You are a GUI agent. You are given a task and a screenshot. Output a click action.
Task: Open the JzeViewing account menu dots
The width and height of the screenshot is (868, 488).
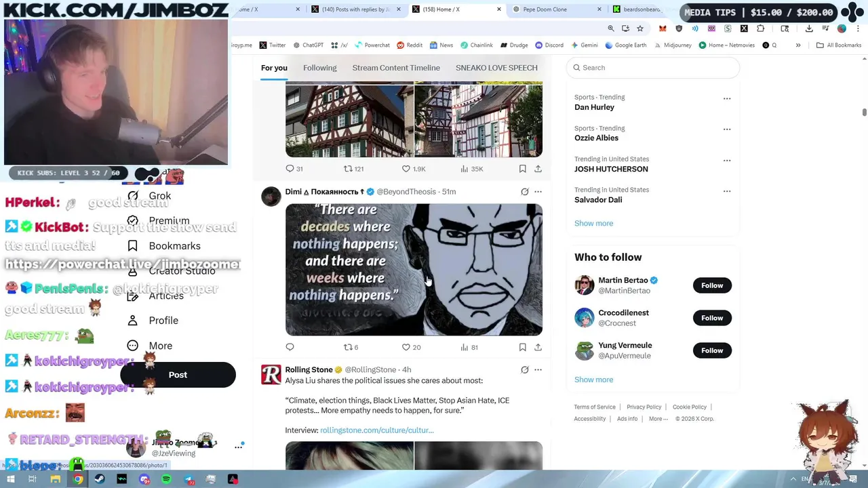click(x=239, y=447)
